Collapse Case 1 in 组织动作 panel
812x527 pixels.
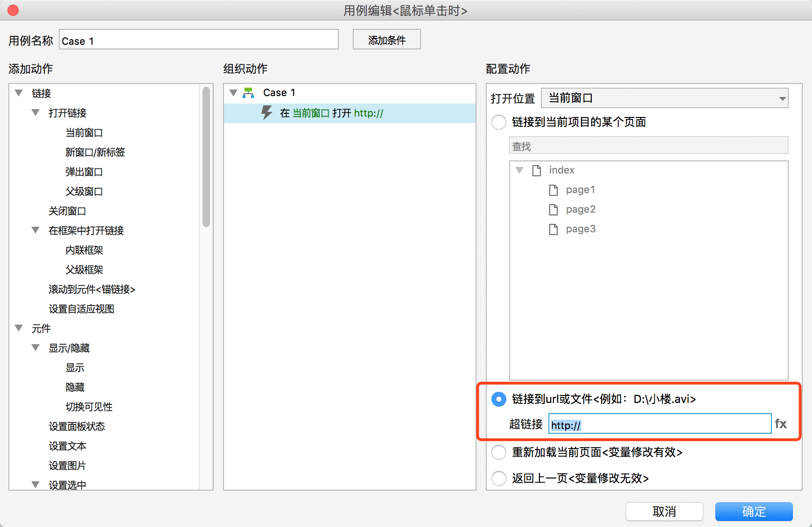[x=233, y=93]
